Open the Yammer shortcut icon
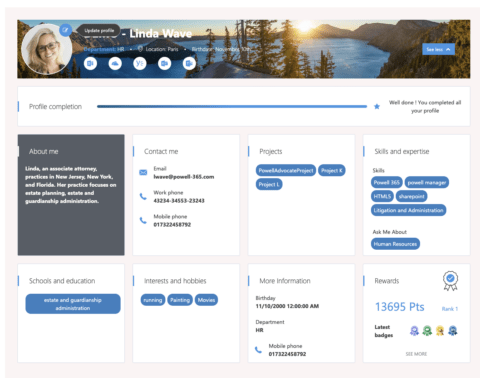Viewport: 480px width, 378px height. tap(140, 63)
